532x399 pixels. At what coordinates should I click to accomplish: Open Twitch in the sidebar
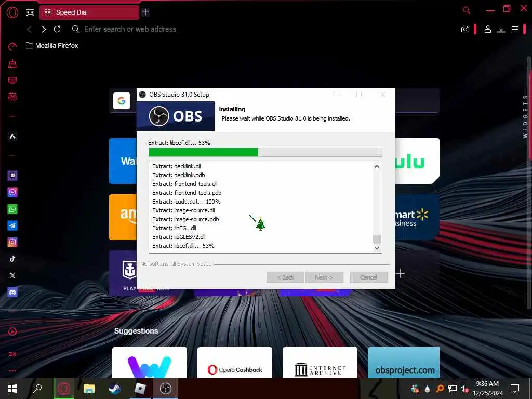(x=12, y=176)
